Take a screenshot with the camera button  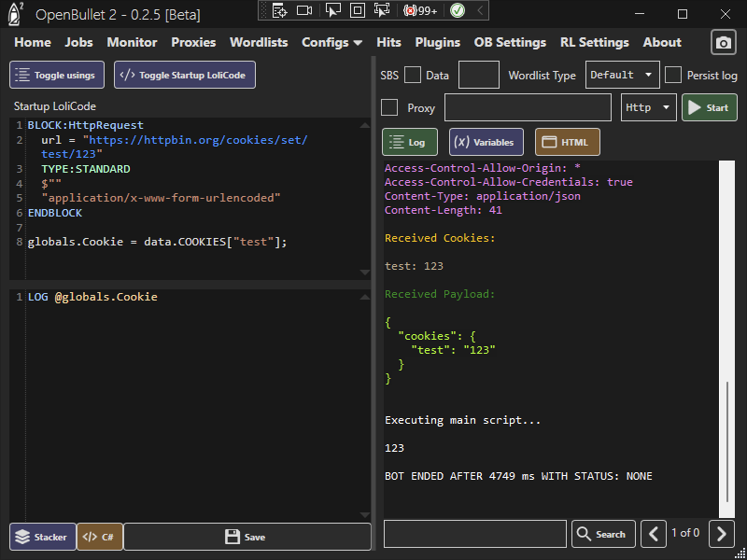click(x=724, y=43)
